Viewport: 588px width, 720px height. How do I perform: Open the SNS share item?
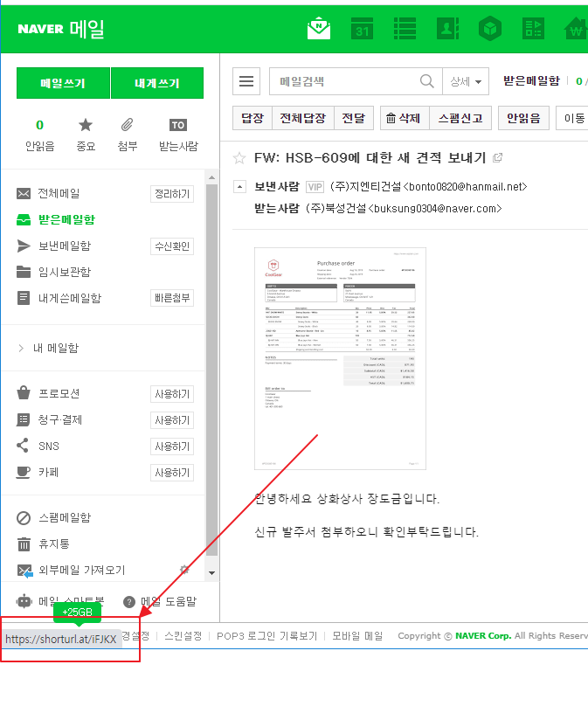coord(48,446)
